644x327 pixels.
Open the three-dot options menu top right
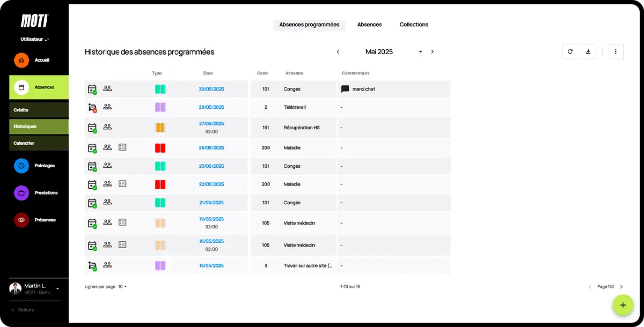(x=616, y=51)
